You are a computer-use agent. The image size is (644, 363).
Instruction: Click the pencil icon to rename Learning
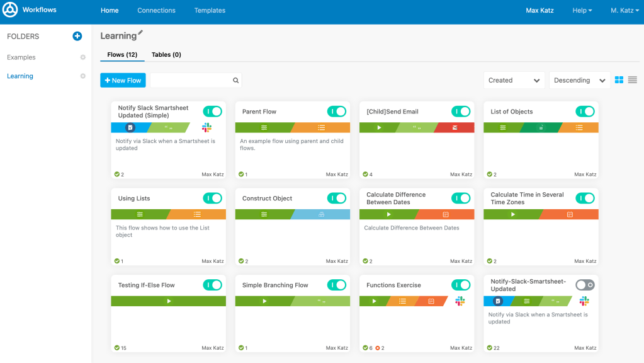click(x=140, y=33)
